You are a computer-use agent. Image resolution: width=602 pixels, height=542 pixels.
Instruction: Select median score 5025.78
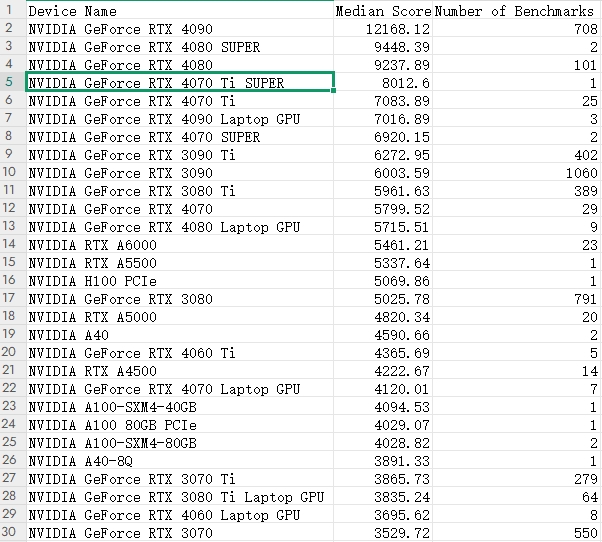383,298
